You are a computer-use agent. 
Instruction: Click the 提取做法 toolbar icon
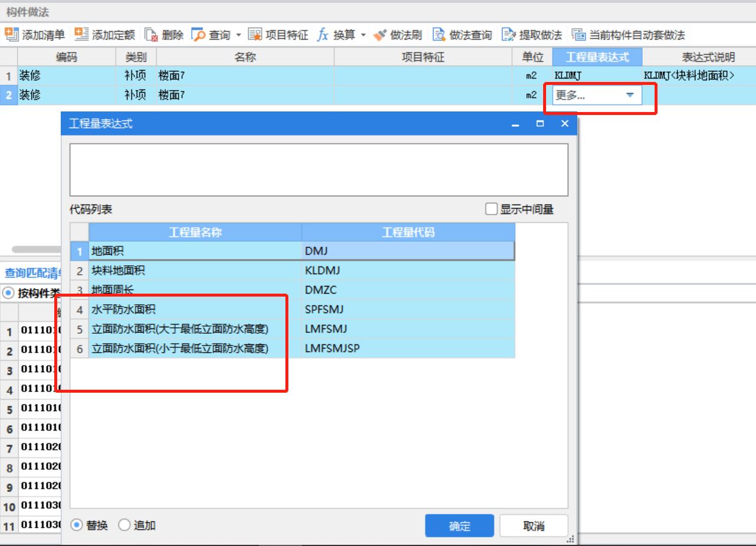coord(508,35)
